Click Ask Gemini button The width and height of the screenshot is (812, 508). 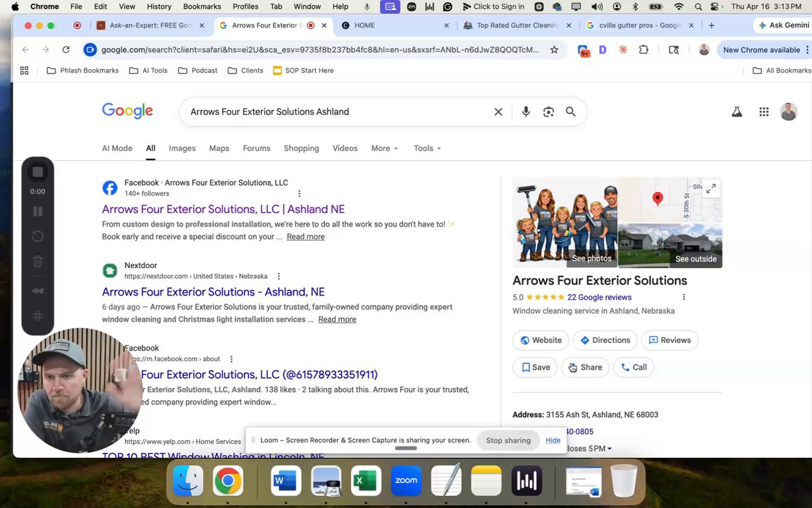click(x=782, y=25)
